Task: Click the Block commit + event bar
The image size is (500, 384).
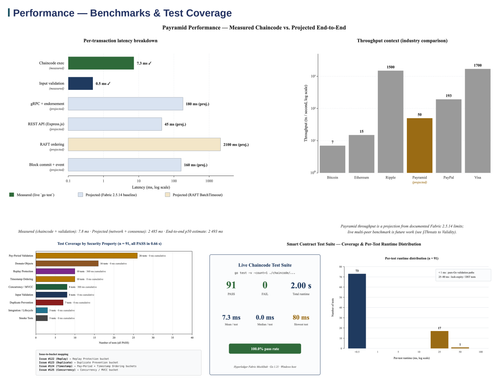Action: pos(125,165)
